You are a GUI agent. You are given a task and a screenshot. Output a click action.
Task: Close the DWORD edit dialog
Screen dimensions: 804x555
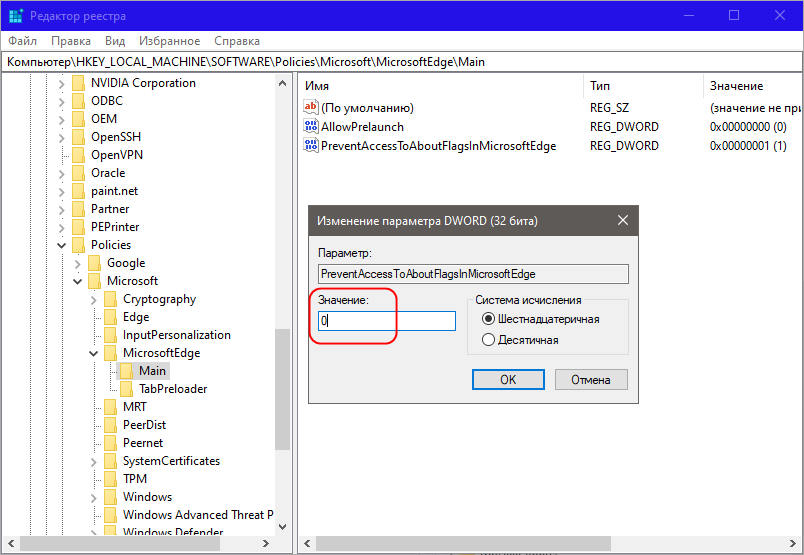pyautogui.click(x=622, y=221)
